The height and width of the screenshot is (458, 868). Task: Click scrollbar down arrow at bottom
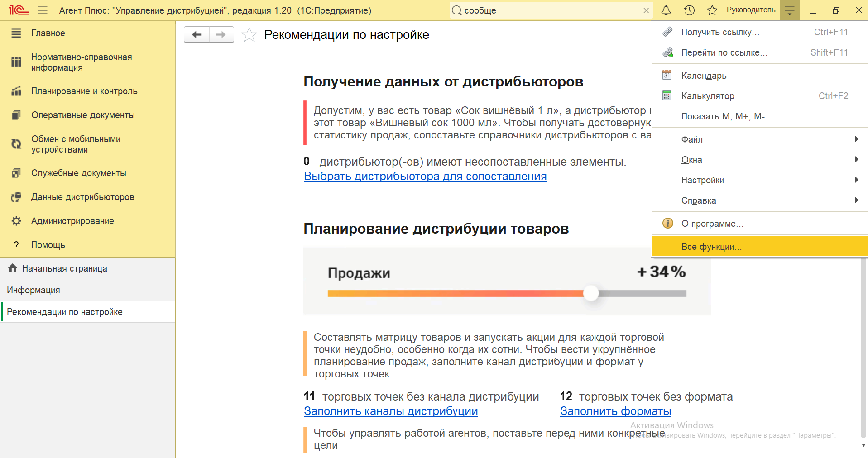(x=863, y=446)
